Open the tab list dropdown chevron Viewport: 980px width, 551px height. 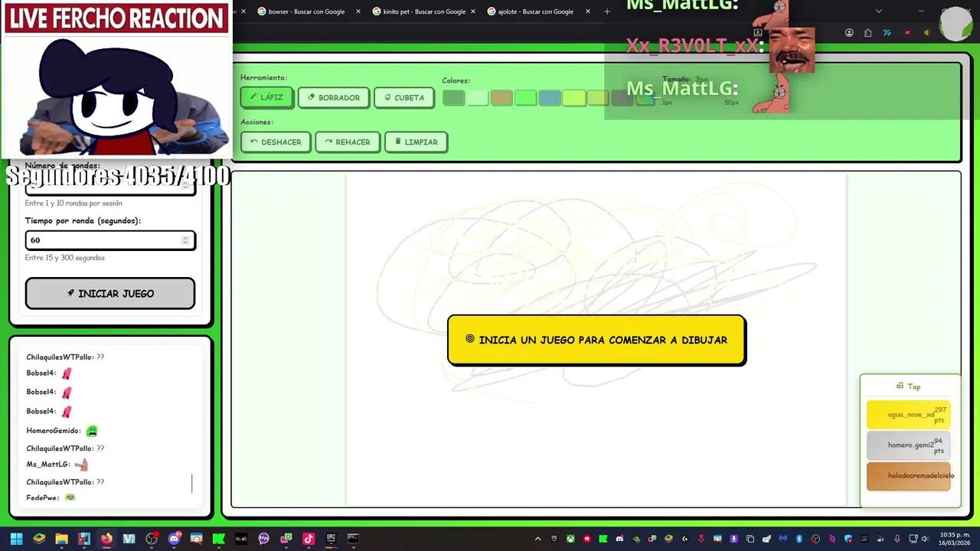(x=879, y=11)
